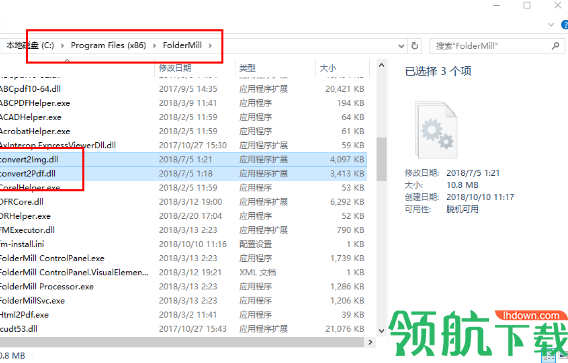This screenshot has height=363, width=568.
Task: Expand chevron after 本地磁盘 (C:)
Action: [62, 46]
